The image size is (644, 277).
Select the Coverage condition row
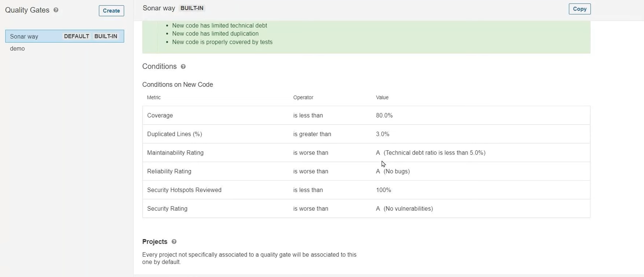click(x=366, y=115)
